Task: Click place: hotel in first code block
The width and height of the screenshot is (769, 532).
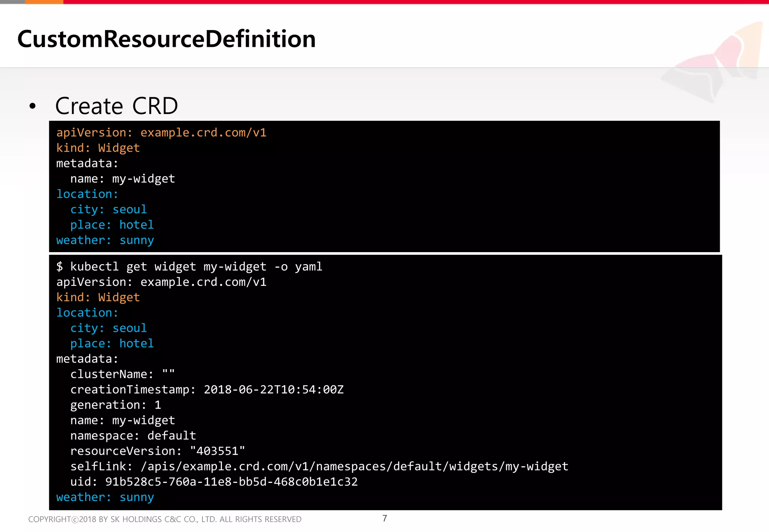Action: pos(112,225)
